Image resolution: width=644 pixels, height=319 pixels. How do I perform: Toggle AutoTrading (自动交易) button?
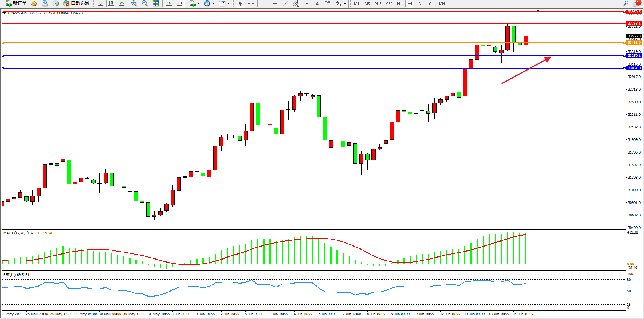(x=76, y=3)
